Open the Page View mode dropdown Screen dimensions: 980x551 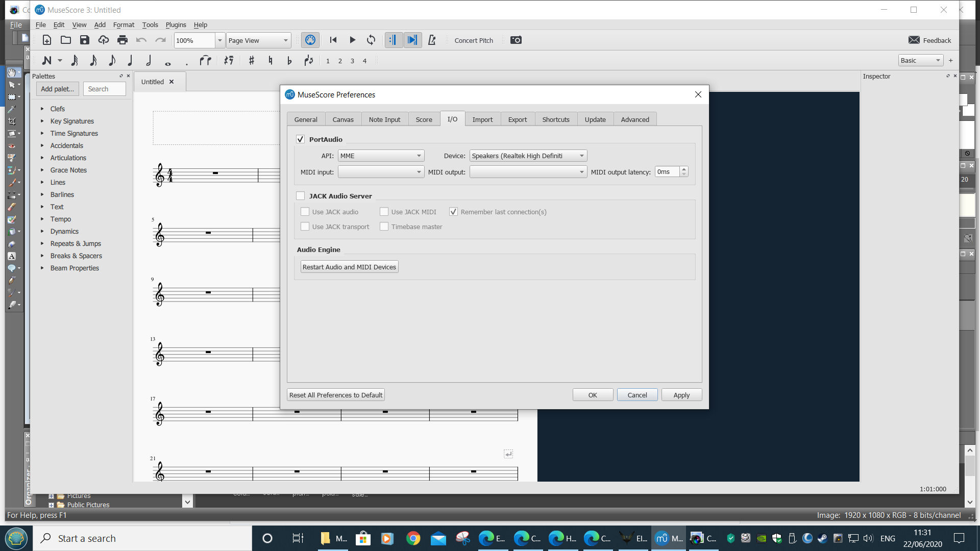coord(258,40)
